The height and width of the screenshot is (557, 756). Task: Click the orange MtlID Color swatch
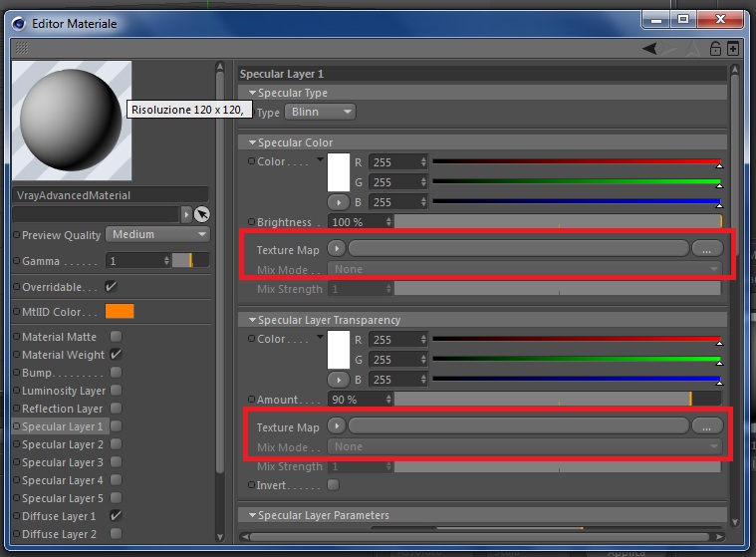[120, 311]
